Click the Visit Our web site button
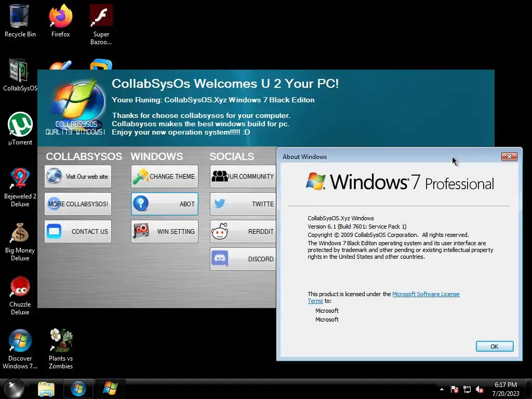Viewport: 532px width, 399px height. click(78, 177)
